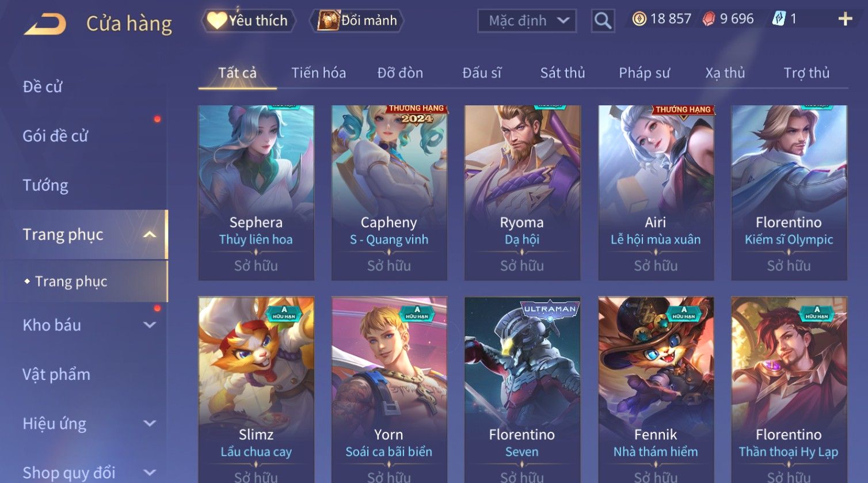The width and height of the screenshot is (868, 483).
Task: Open the Mặc định sort dropdown
Action: coord(527,21)
